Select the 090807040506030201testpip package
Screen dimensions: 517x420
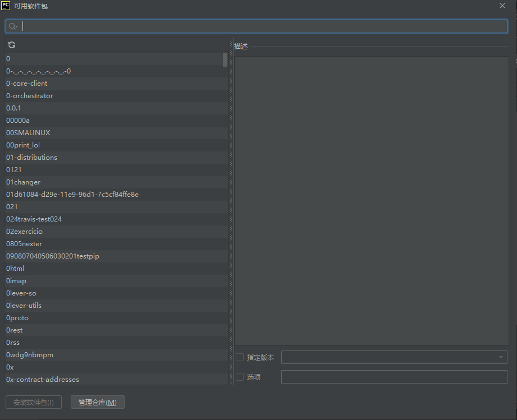(x=116, y=256)
